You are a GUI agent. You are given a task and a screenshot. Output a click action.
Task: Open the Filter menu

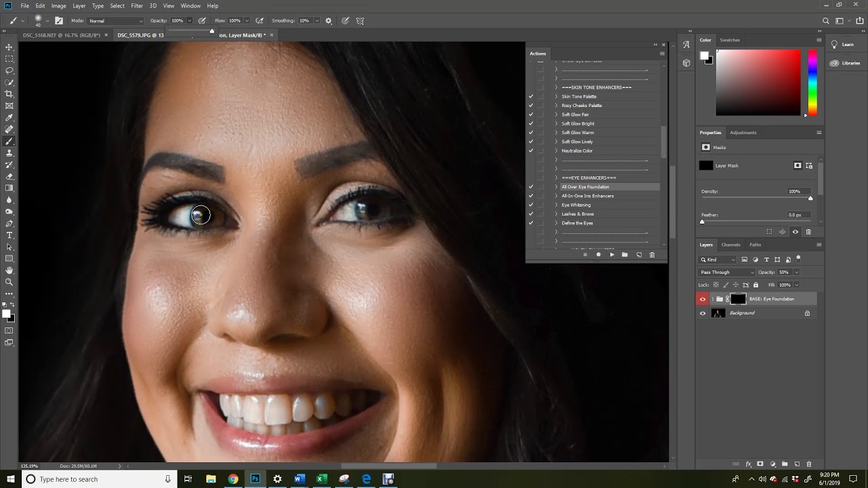tap(137, 5)
